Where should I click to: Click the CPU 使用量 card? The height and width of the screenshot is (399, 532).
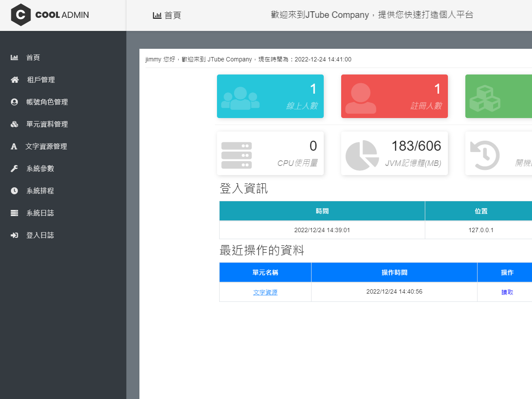(270, 153)
